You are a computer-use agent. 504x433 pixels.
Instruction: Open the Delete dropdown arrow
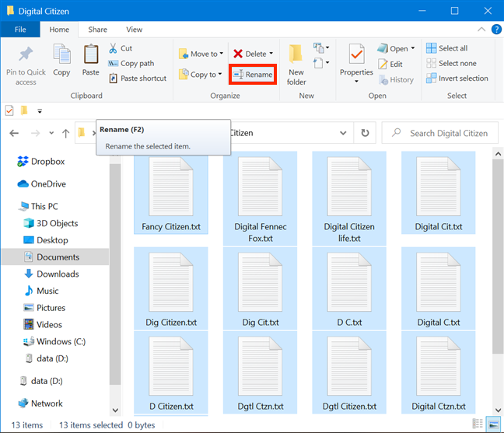pos(271,54)
